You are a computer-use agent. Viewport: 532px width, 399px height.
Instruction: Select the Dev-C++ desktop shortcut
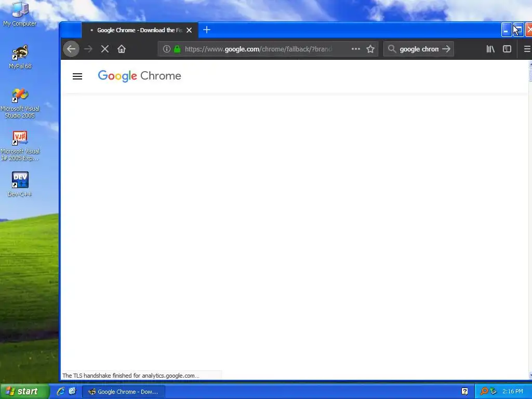(20, 184)
